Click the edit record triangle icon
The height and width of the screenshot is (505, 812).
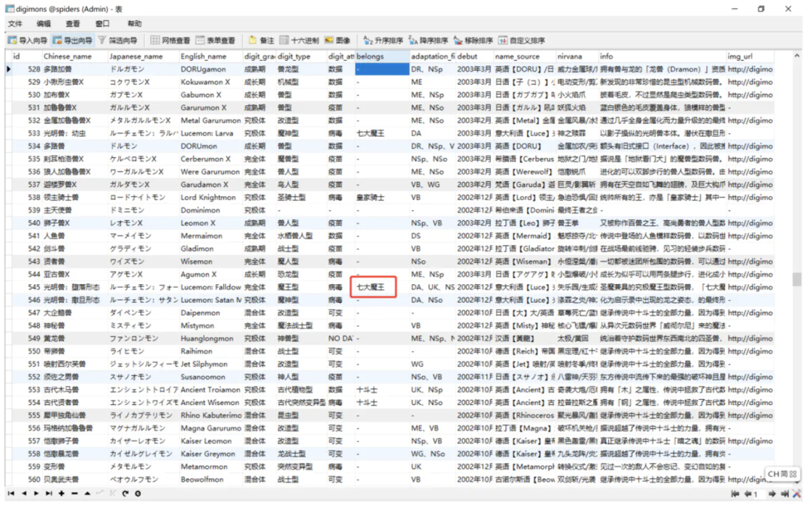pyautogui.click(x=87, y=494)
